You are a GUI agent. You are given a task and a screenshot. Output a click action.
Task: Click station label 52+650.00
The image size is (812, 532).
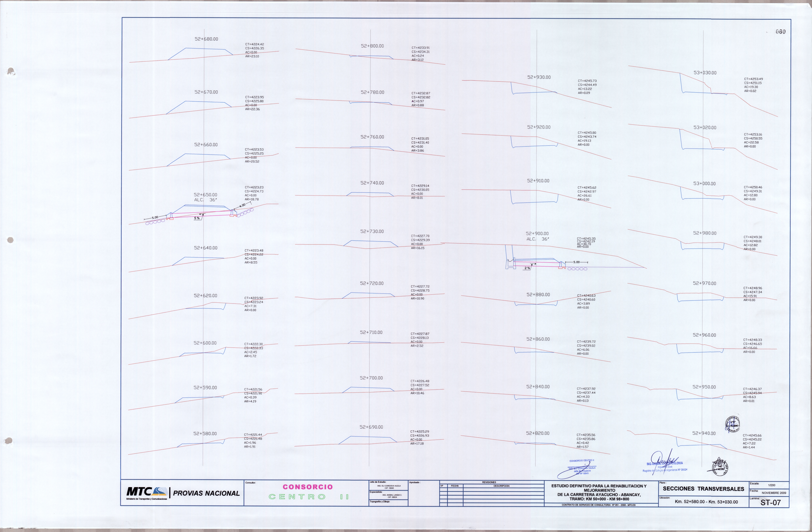[x=205, y=195]
